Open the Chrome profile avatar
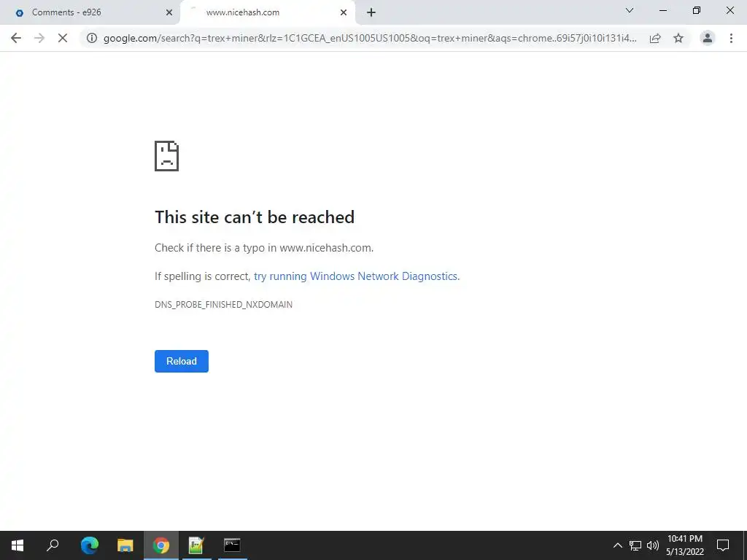 708,38
